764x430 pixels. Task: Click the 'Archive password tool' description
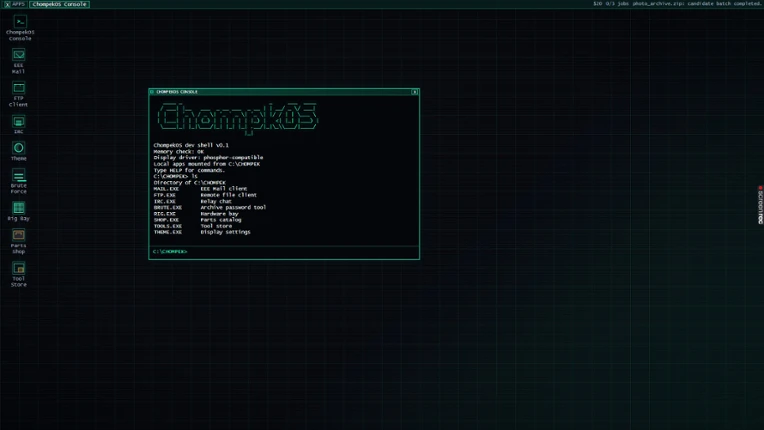[x=233, y=207]
